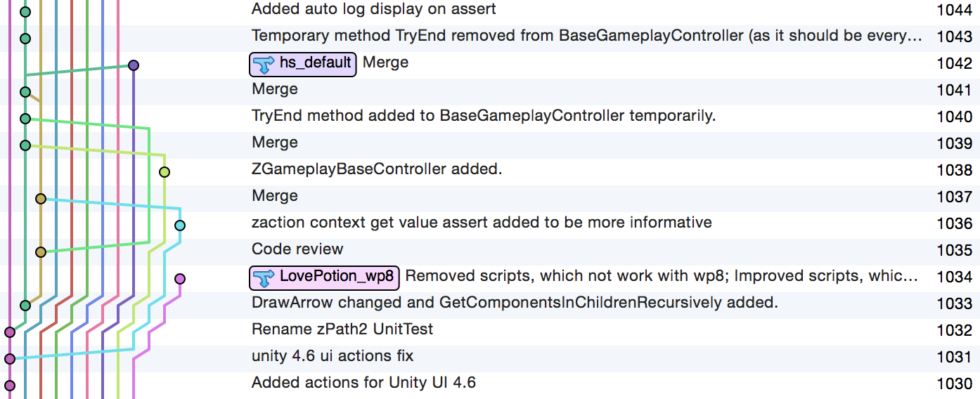Viewport: 980px width, 399px height.
Task: Click the pink commit node for revision 1030
Action: [x=10, y=386]
